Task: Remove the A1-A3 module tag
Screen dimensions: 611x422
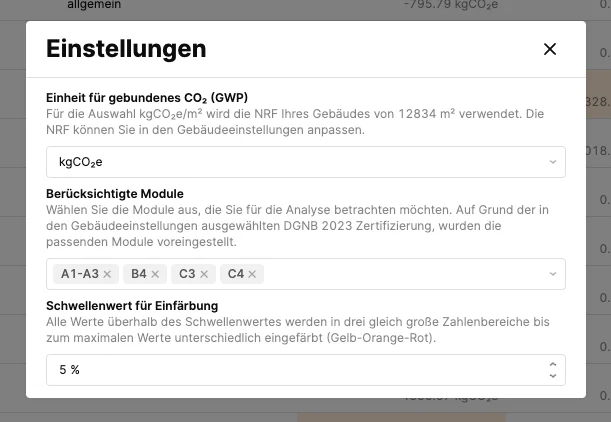Action: click(107, 274)
